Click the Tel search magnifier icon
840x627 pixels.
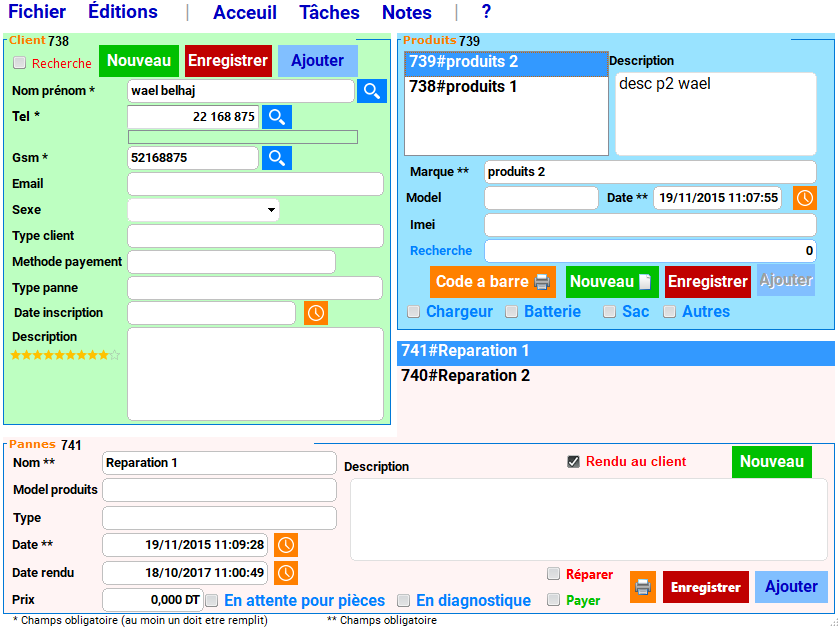[x=276, y=117]
